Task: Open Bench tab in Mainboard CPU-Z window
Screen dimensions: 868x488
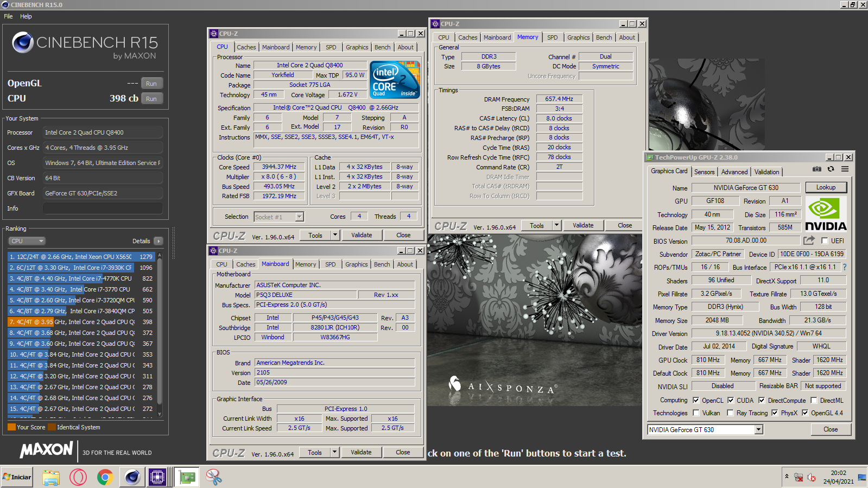Action: click(382, 264)
